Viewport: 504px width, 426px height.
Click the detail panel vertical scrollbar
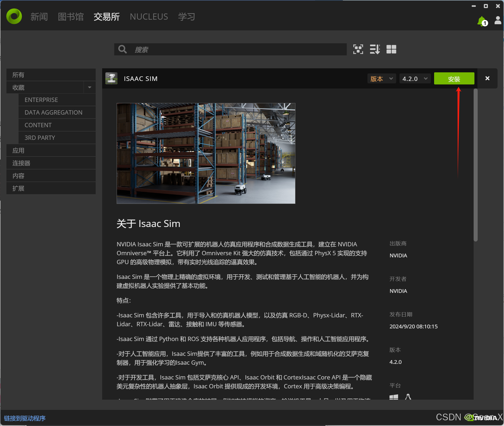tap(476, 165)
